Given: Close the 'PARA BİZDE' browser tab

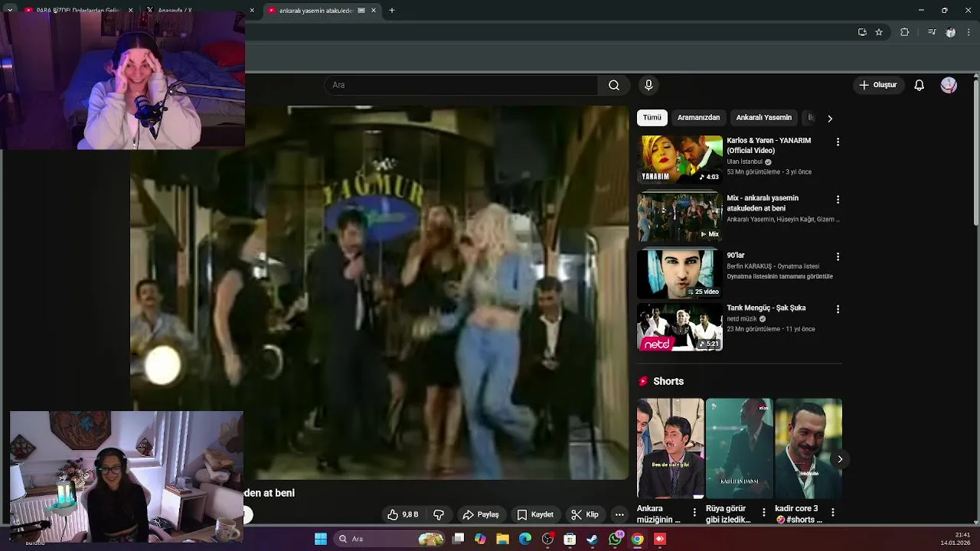Looking at the screenshot, I should click(x=130, y=11).
